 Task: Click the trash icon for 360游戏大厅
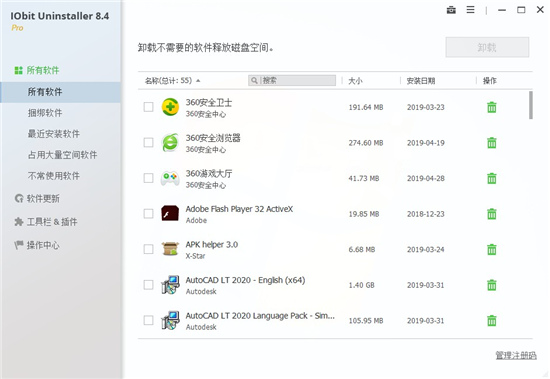pos(492,178)
